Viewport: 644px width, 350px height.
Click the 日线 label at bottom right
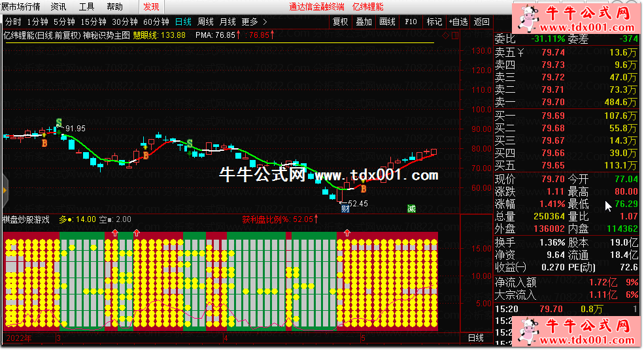(475, 338)
